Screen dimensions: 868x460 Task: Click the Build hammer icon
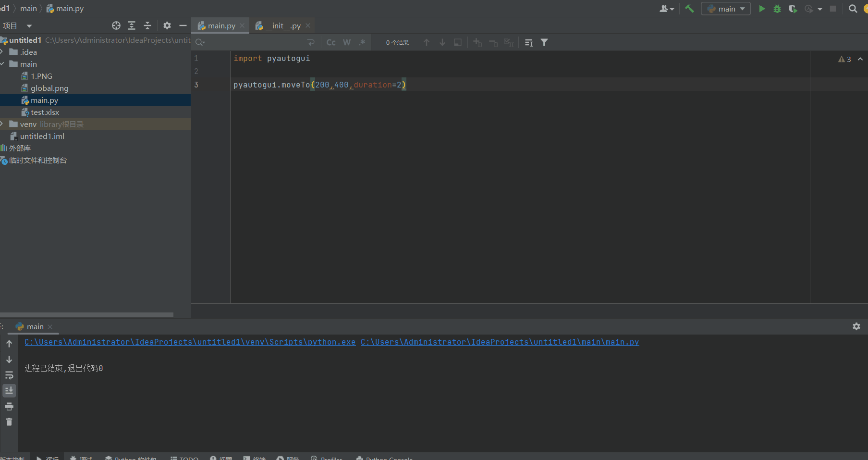tap(689, 9)
